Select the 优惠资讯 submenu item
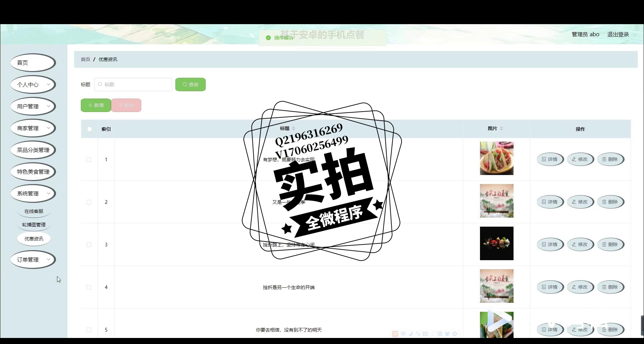Screen dimensions: 644x344 (x=34, y=239)
